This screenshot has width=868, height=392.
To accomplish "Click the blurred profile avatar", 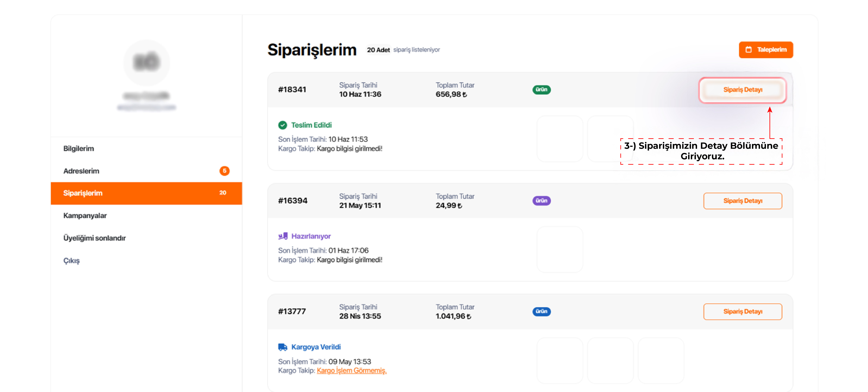I will [x=147, y=63].
